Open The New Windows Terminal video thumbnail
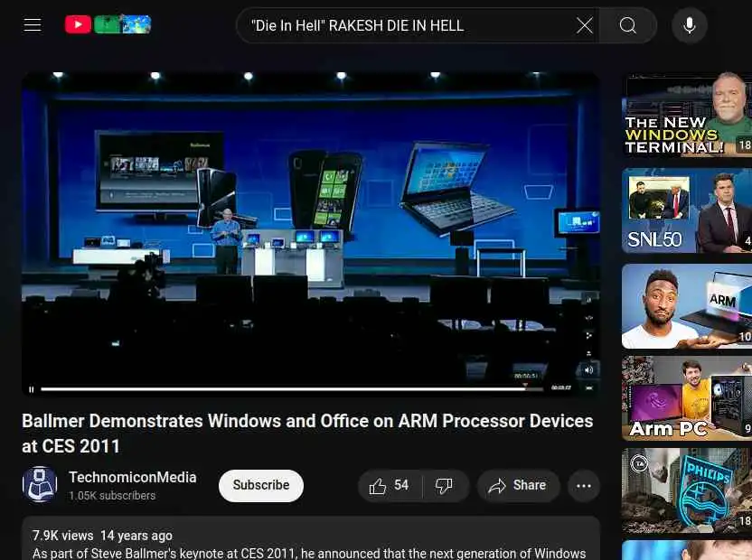 [x=687, y=115]
